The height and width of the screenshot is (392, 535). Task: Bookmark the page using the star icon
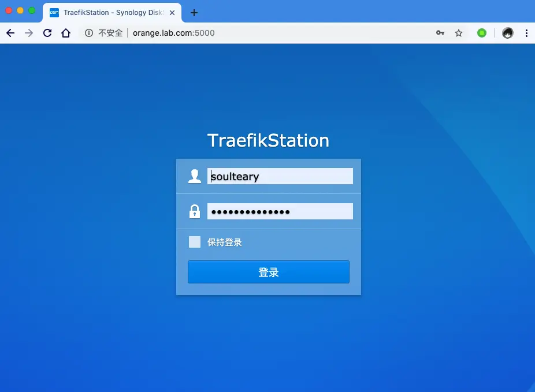click(x=459, y=33)
